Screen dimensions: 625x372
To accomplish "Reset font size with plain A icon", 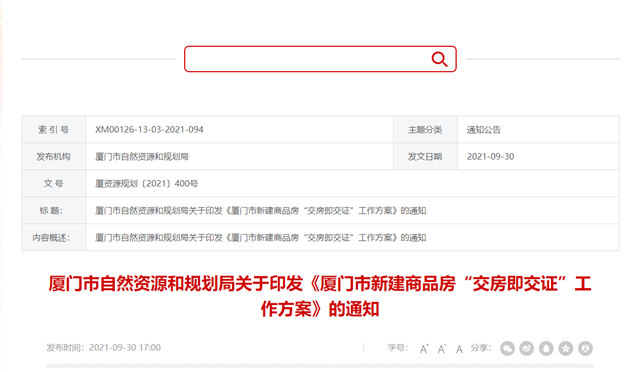I will 459,349.
